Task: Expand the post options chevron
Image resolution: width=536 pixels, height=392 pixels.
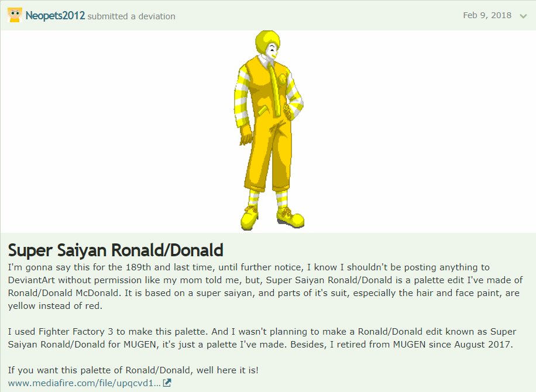Action: point(523,16)
